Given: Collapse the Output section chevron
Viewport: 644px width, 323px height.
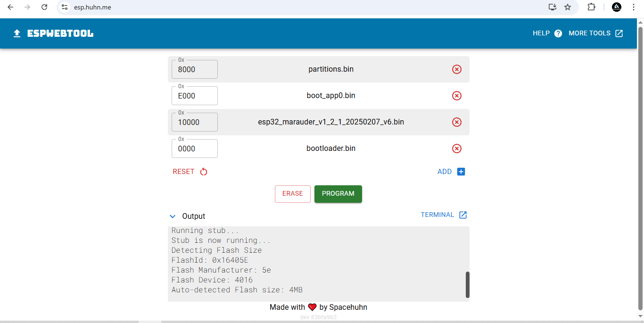Looking at the screenshot, I should click(x=172, y=216).
